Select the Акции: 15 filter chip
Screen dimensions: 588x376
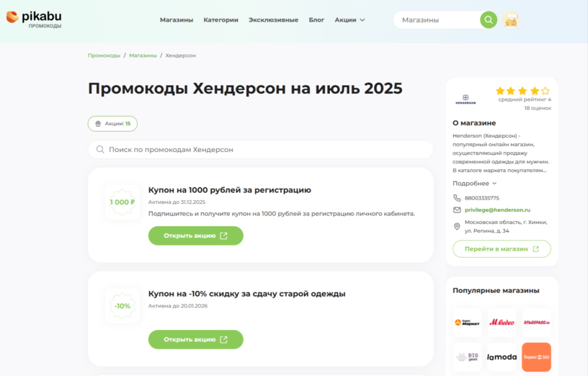112,124
